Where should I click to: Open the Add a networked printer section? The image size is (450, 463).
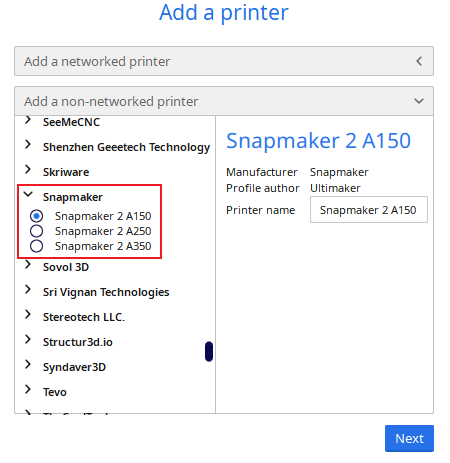coord(224,61)
